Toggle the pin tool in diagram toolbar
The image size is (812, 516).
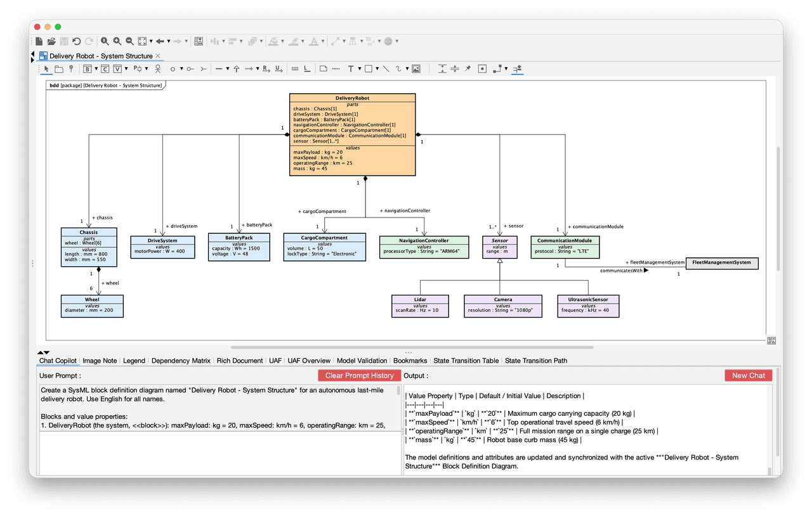(x=468, y=68)
